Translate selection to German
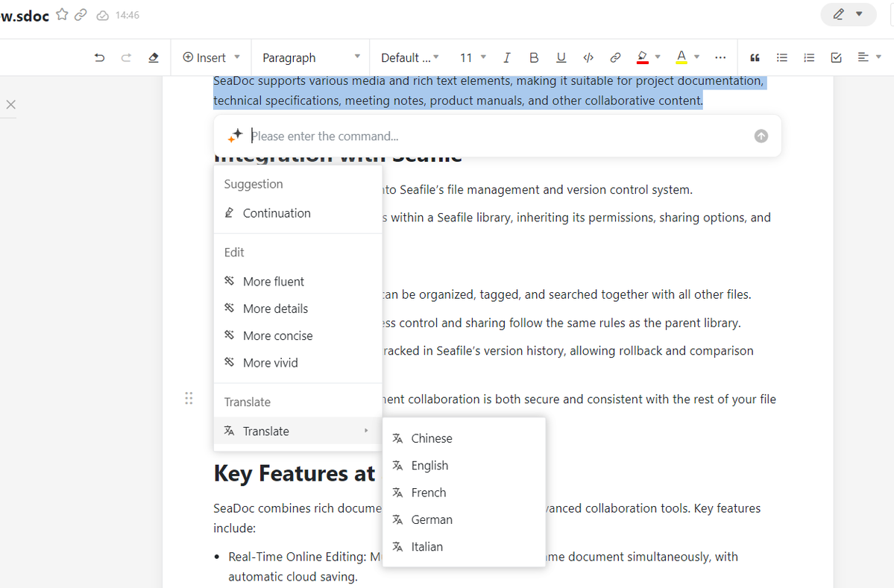Screen dimensions: 894x588 pyautogui.click(x=464, y=519)
